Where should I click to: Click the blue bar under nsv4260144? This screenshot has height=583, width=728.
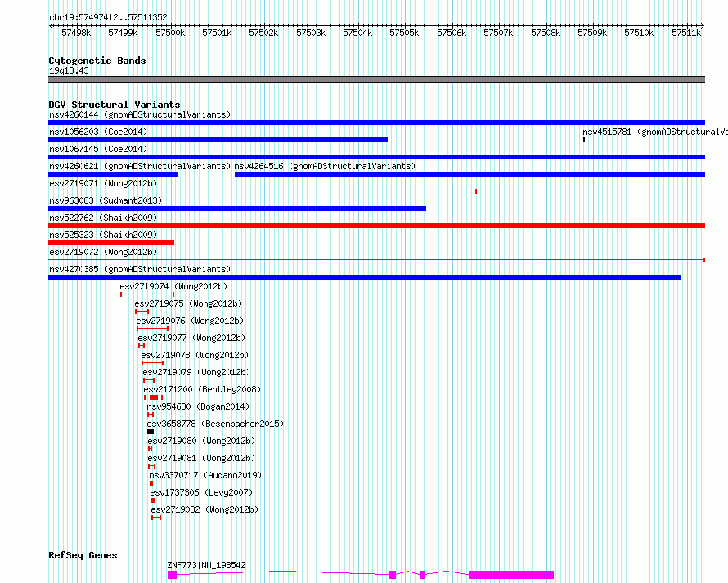click(x=376, y=123)
